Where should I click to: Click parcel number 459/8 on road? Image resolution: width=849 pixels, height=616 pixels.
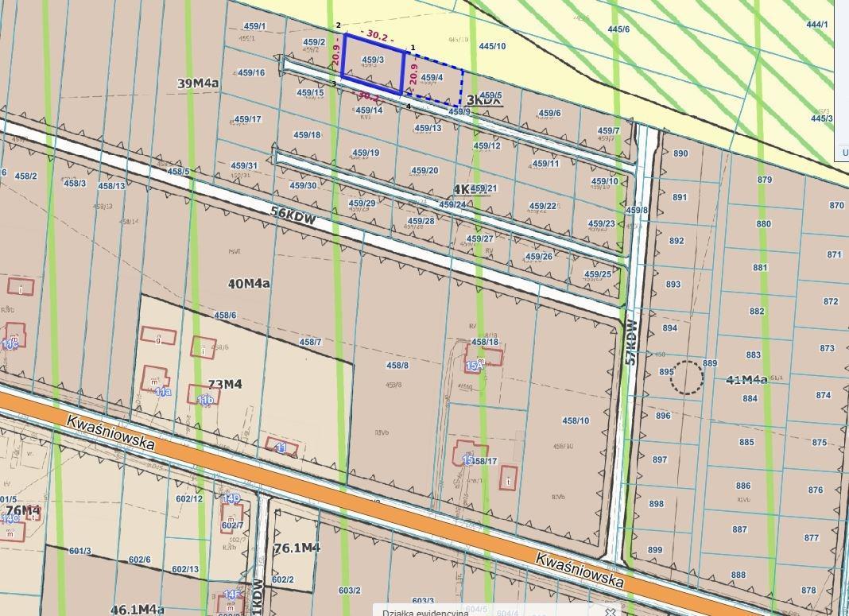pyautogui.click(x=637, y=210)
